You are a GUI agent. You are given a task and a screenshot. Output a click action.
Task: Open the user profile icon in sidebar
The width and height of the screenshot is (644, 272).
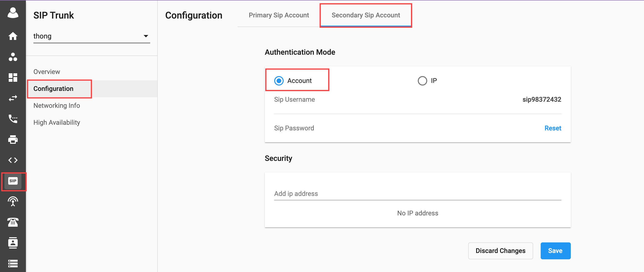[13, 13]
